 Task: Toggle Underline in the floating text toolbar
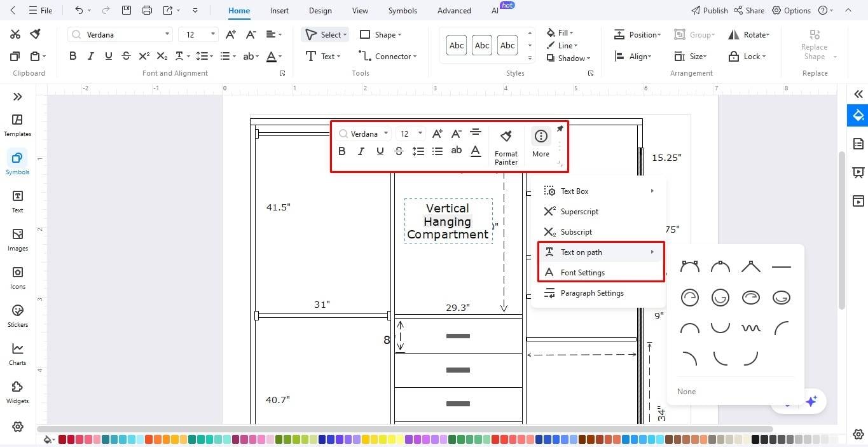point(380,151)
